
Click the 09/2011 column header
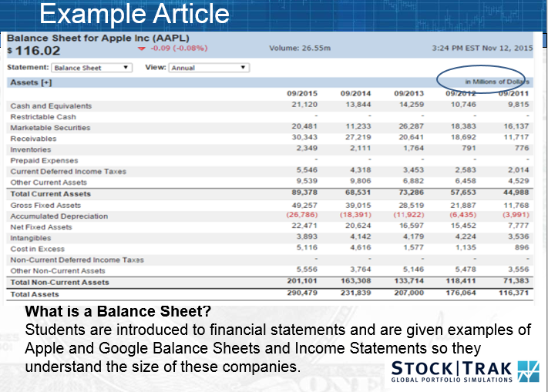click(513, 93)
